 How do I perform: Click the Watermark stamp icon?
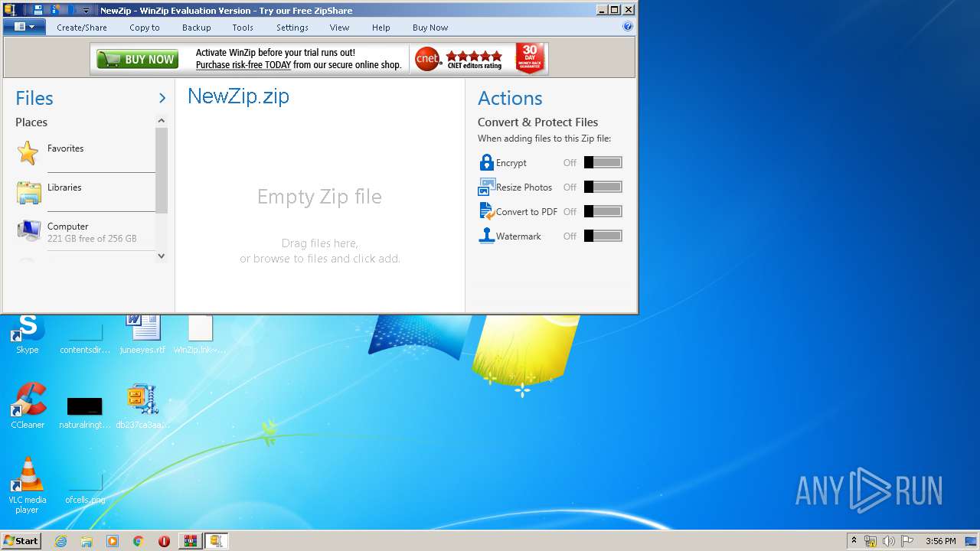[486, 236]
